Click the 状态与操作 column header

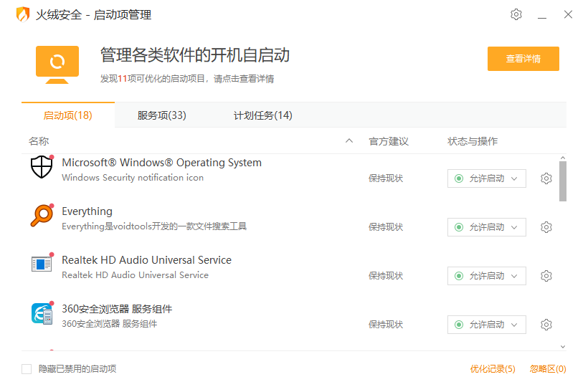click(x=473, y=141)
